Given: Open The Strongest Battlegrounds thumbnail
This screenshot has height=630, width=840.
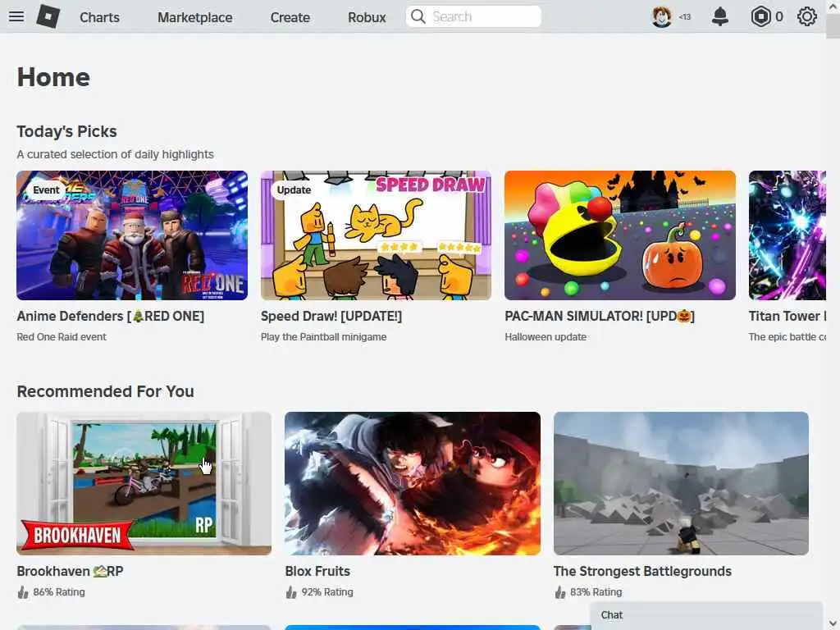Looking at the screenshot, I should click(681, 483).
